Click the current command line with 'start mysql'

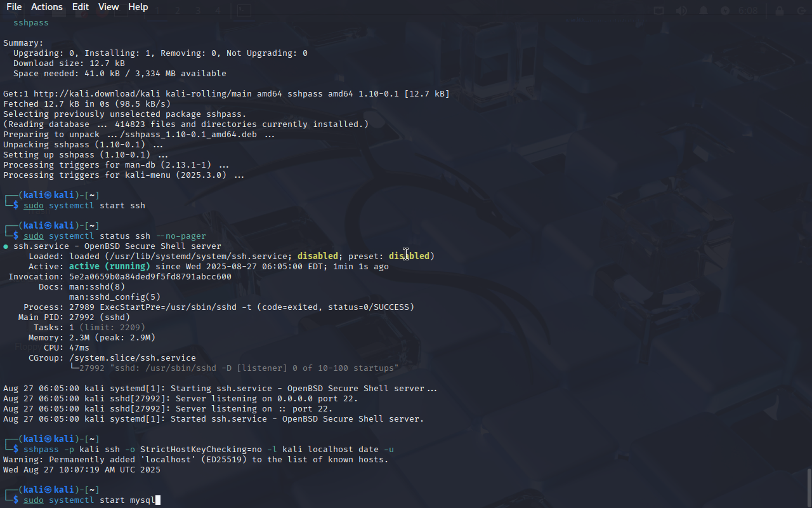82,500
